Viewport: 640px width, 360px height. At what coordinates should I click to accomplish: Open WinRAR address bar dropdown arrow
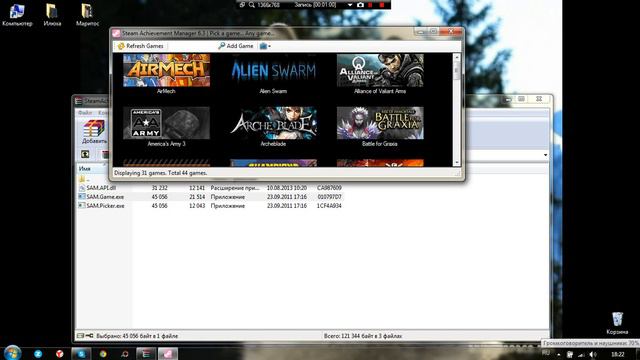545,155
